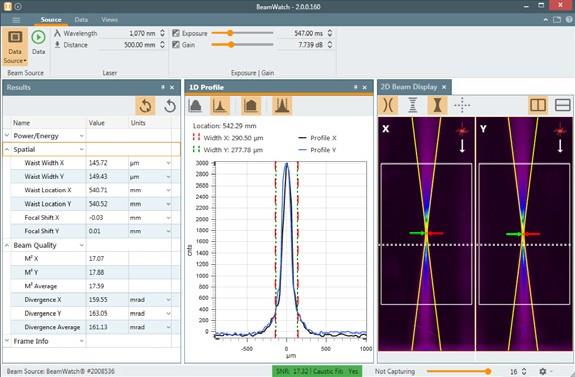
Task: Open the Data ribbon tab
Action: coord(81,19)
